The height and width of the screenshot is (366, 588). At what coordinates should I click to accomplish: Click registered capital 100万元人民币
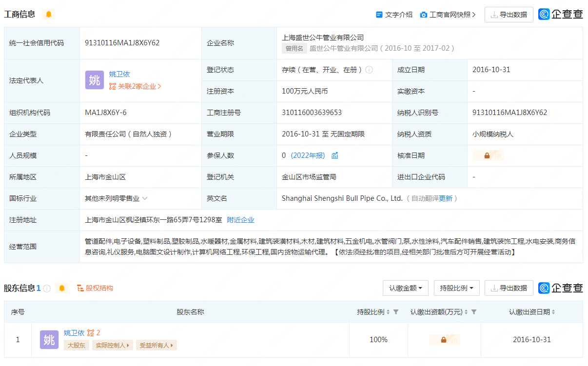click(x=305, y=91)
